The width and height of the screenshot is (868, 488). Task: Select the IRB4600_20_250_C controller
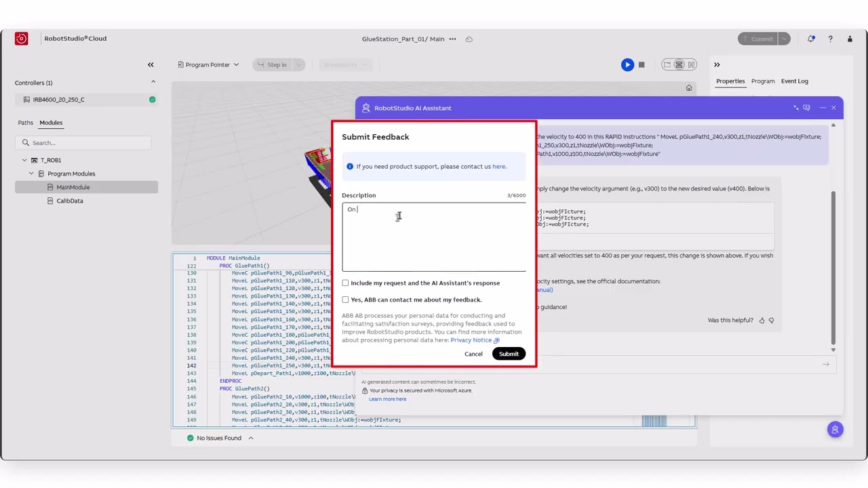pyautogui.click(x=86, y=100)
